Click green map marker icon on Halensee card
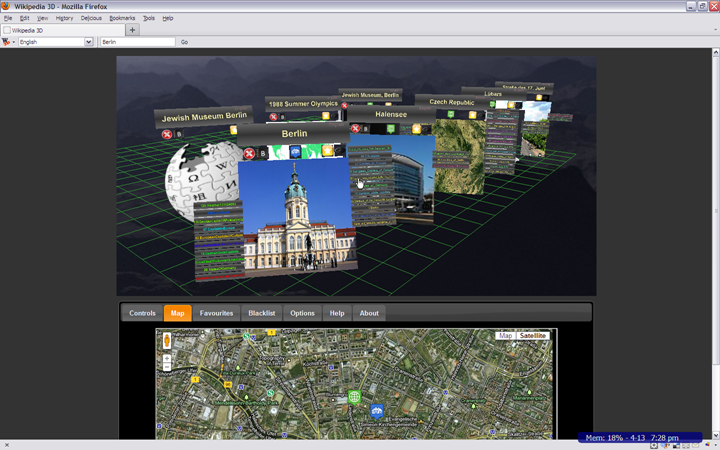 click(x=390, y=129)
